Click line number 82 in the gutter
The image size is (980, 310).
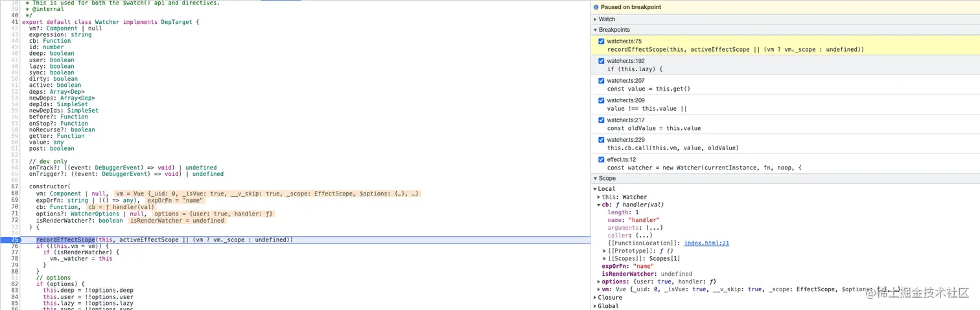(15, 284)
